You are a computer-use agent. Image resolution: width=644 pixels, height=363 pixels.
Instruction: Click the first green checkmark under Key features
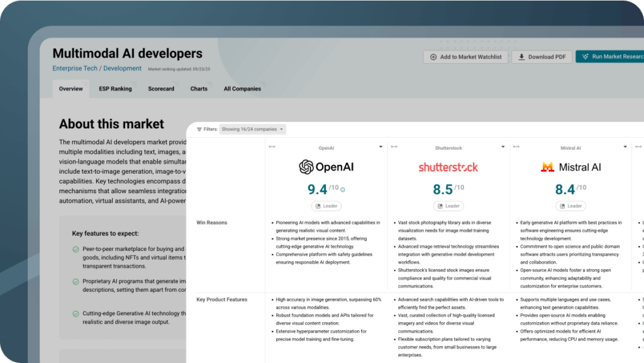[75, 249]
